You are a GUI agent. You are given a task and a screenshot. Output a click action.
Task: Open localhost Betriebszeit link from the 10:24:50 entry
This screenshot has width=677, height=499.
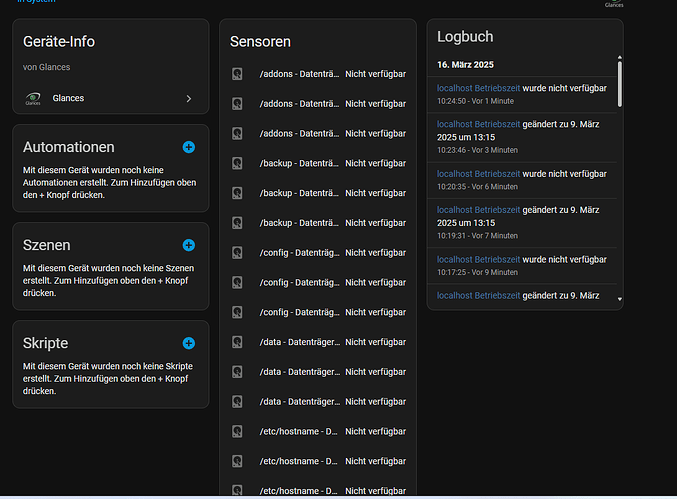pos(478,88)
